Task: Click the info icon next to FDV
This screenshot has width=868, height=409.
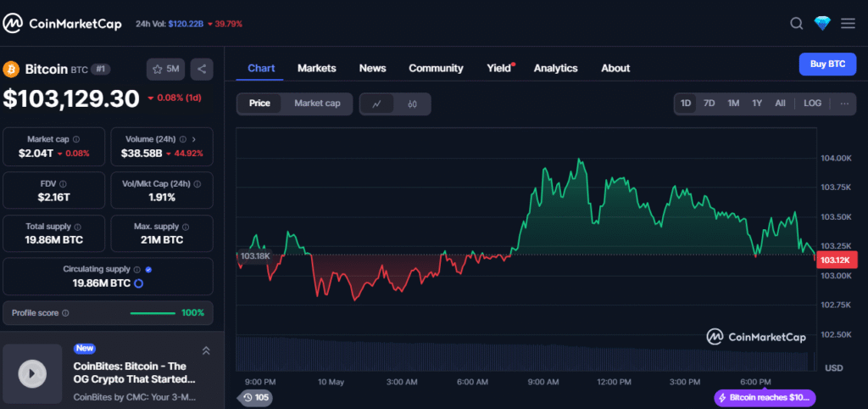Action: 63,183
